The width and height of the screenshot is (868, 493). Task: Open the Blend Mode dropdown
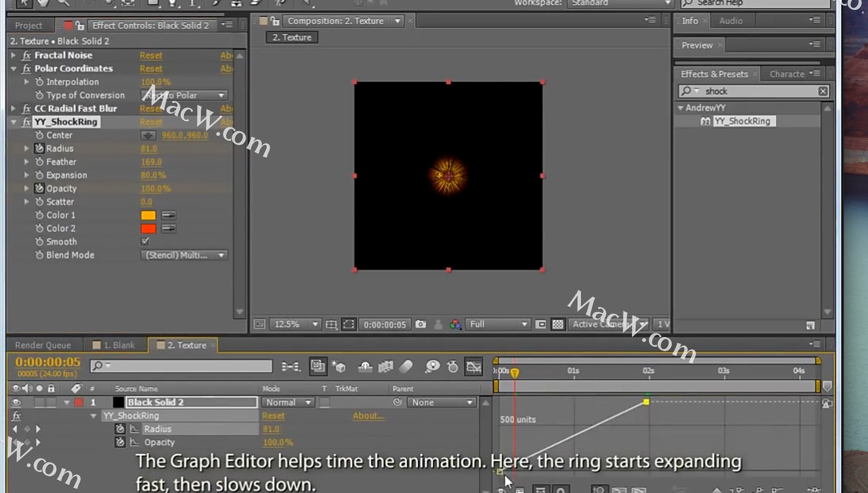(x=184, y=255)
